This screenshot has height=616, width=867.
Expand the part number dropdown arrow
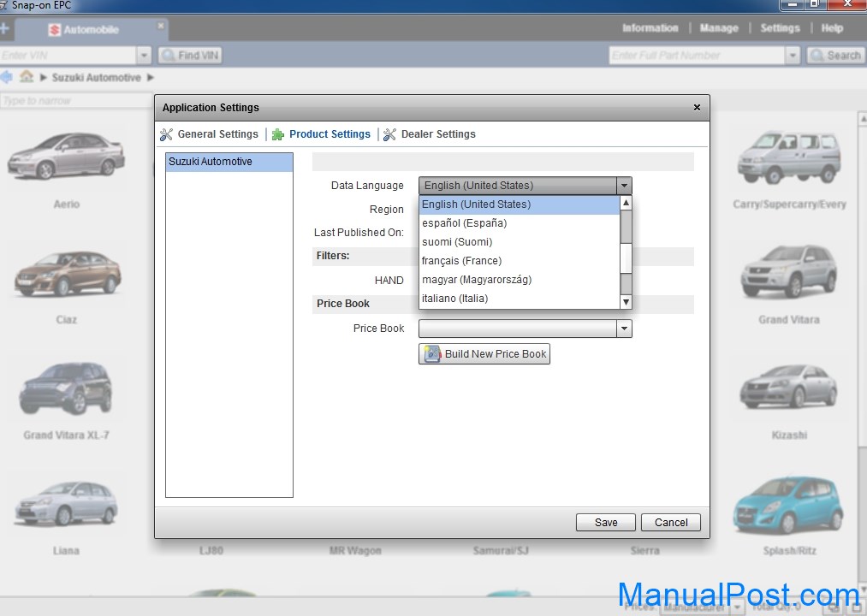coord(793,56)
